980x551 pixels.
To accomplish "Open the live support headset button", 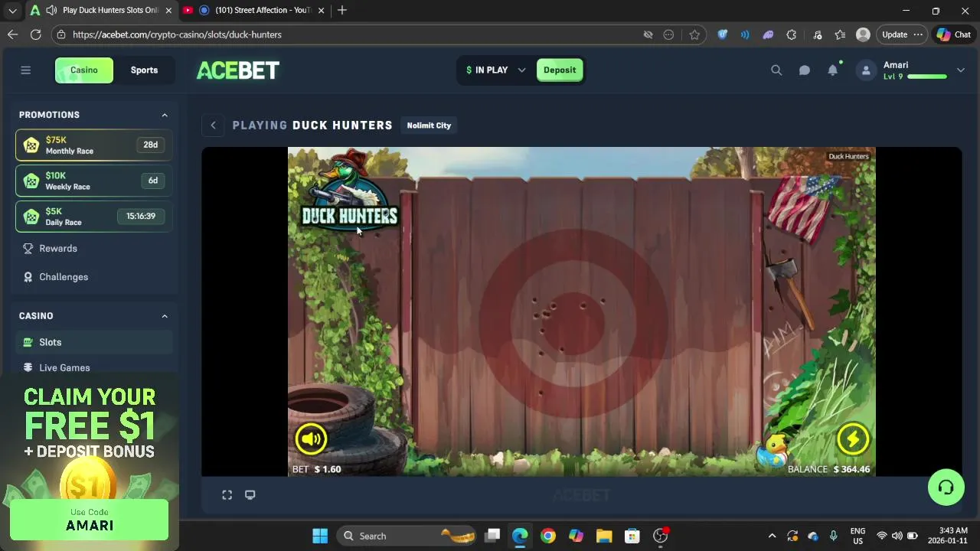I will click(x=946, y=487).
